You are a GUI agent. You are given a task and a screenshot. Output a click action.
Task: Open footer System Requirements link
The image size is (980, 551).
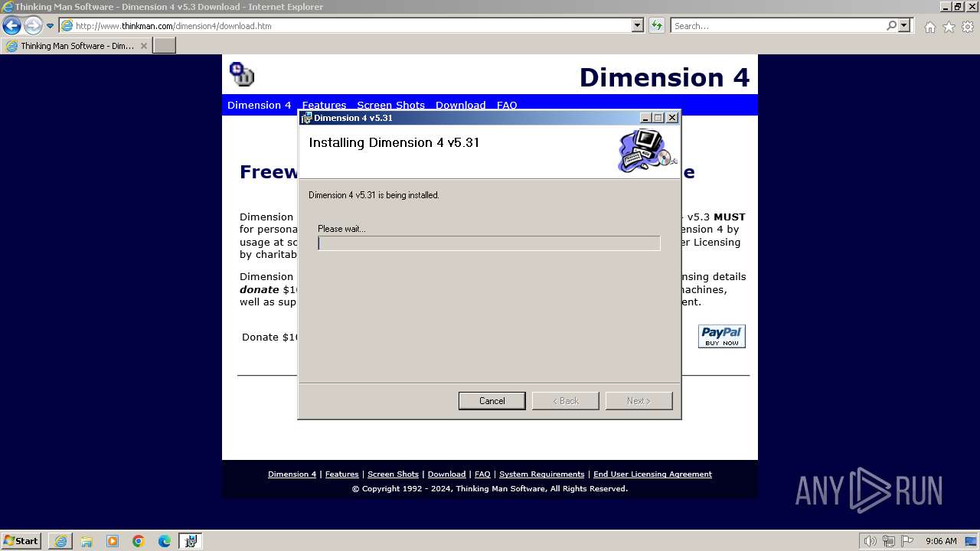pyautogui.click(x=542, y=474)
